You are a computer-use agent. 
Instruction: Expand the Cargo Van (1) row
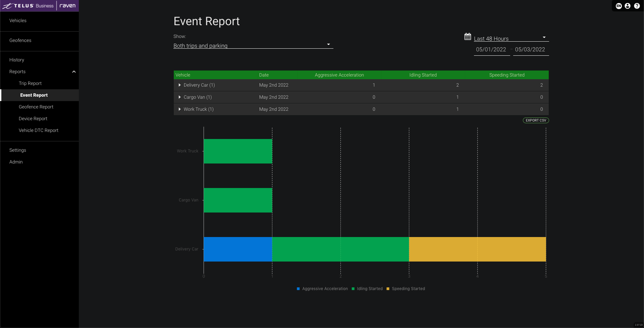(x=180, y=97)
